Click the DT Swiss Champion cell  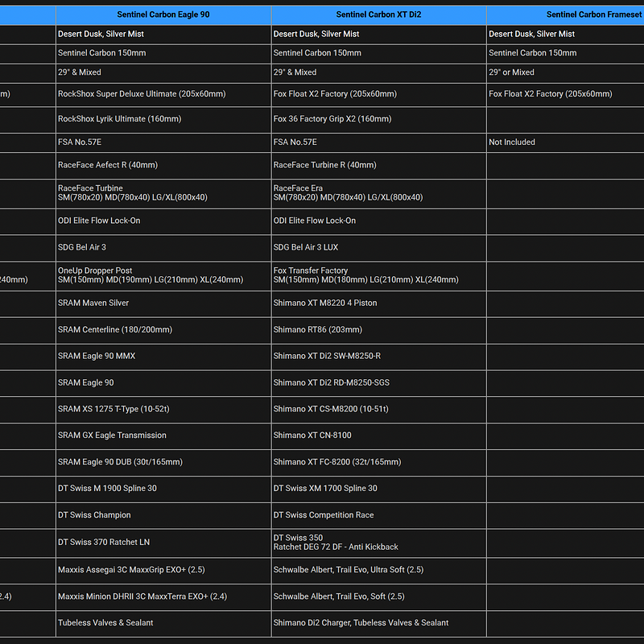pos(163,515)
